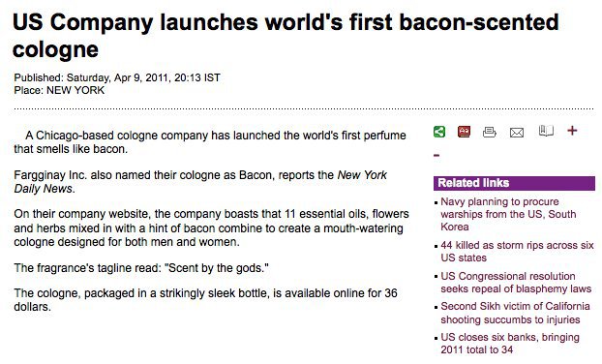The image size is (602, 364).
Task: Click the Published date line
Action: tap(117, 77)
